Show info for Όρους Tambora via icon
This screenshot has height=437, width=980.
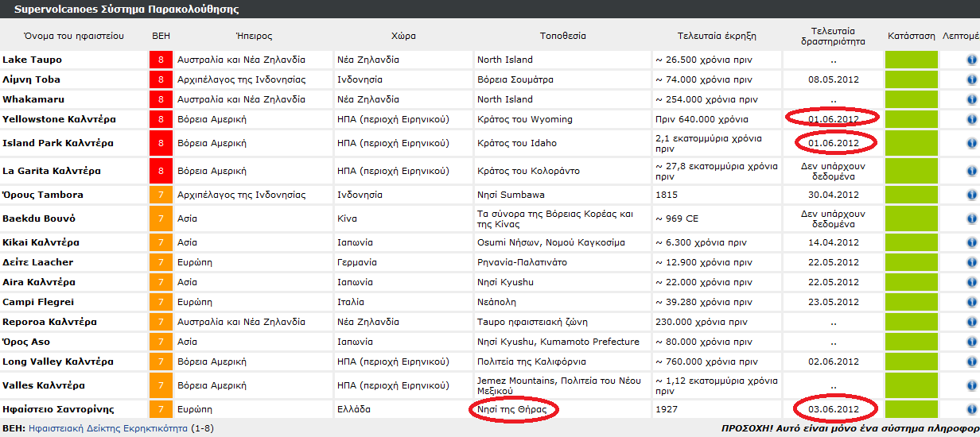pos(972,195)
